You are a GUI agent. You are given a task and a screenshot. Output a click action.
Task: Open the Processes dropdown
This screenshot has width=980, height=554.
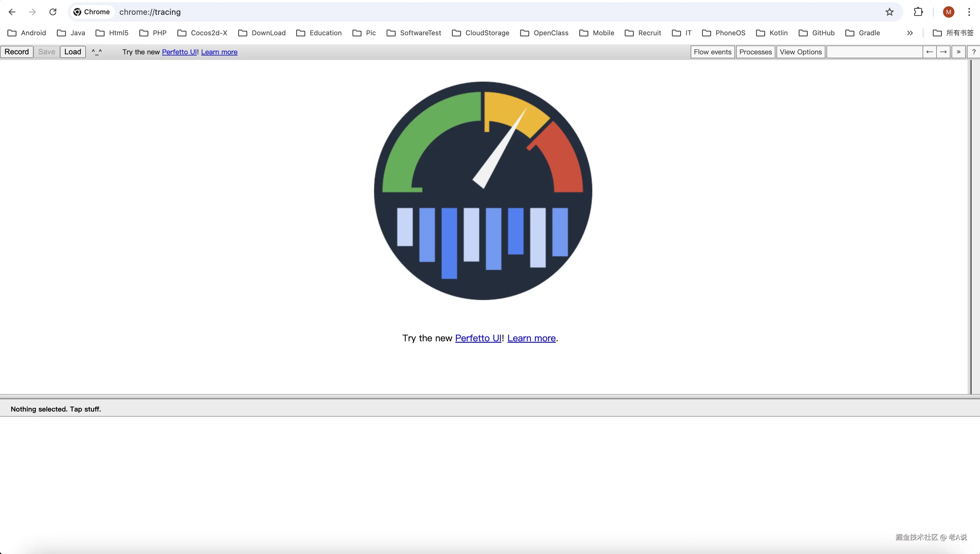(x=755, y=52)
